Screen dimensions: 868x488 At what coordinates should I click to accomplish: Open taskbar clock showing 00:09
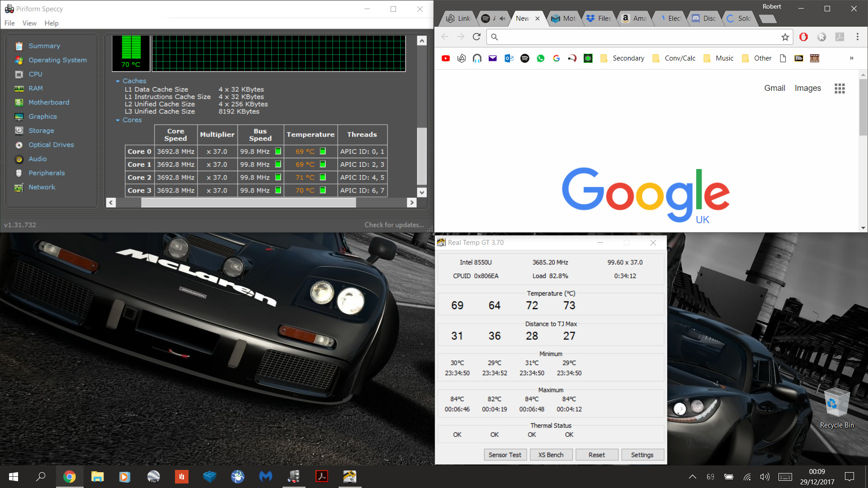point(817,477)
